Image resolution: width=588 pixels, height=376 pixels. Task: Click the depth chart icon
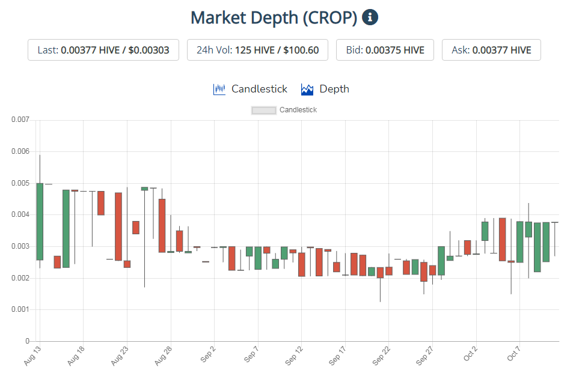(307, 89)
